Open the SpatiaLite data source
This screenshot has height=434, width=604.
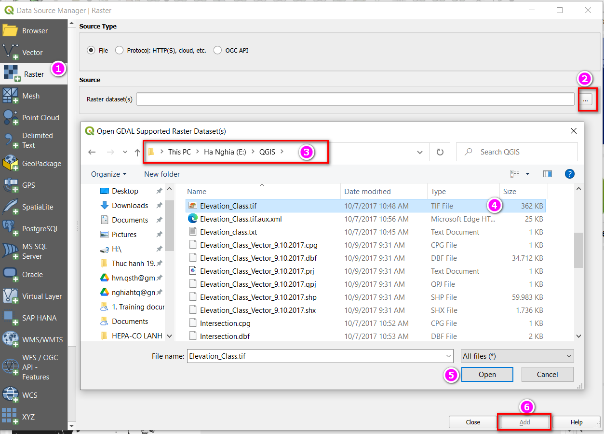(34, 207)
